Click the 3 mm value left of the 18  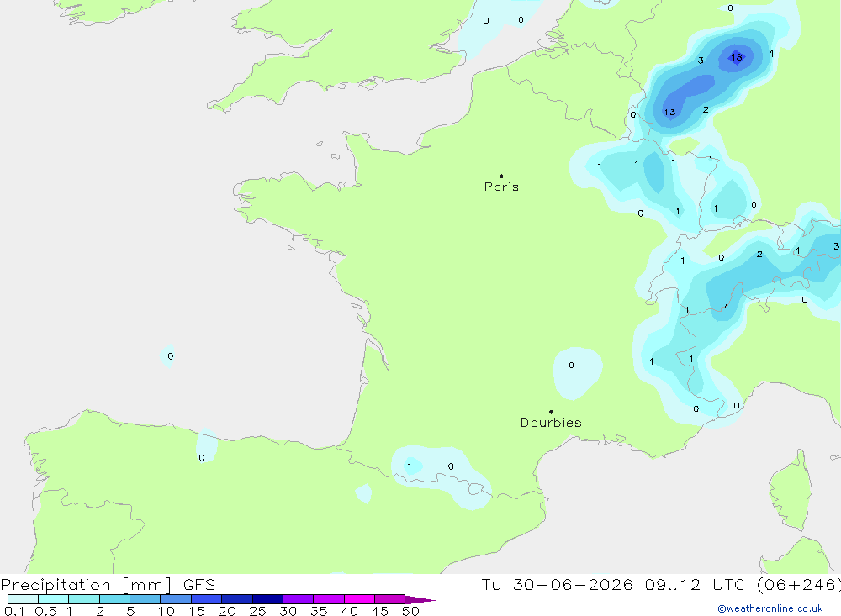point(701,60)
